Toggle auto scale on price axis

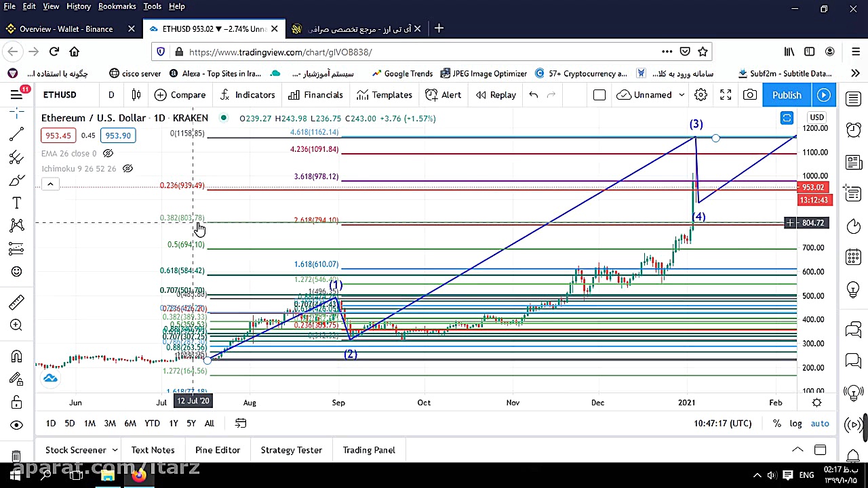click(820, 424)
